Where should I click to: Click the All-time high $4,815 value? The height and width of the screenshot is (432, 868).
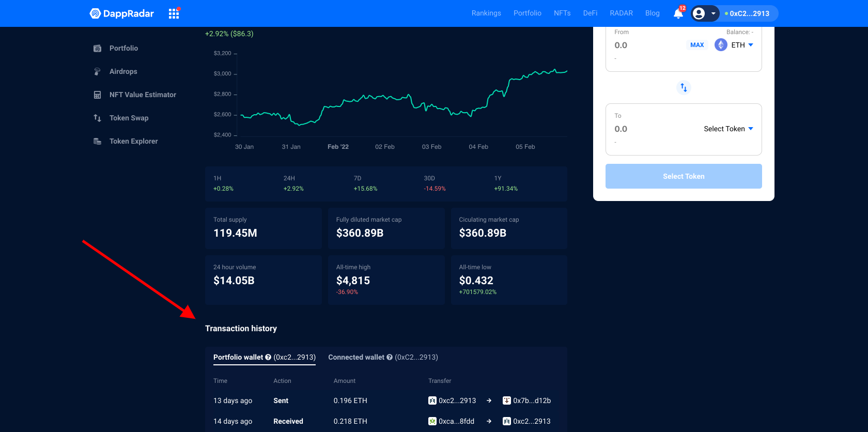click(x=353, y=281)
